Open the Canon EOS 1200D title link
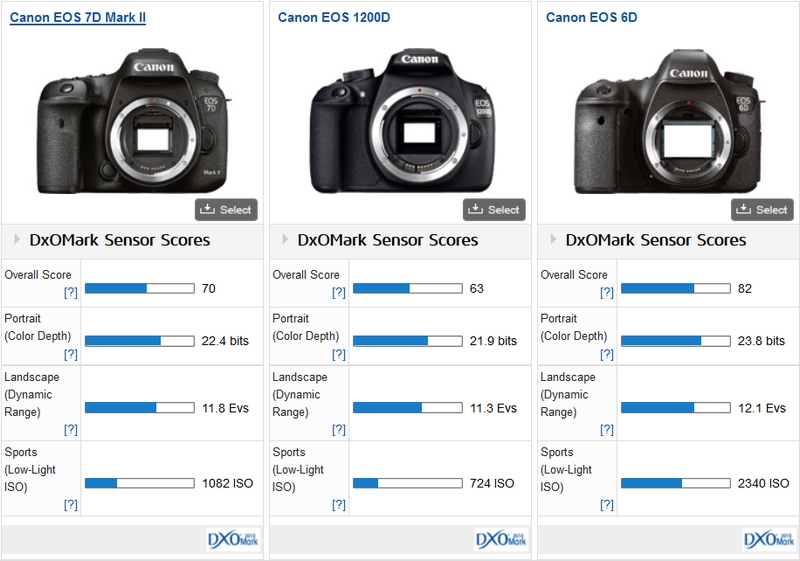This screenshot has width=800, height=561. [x=334, y=17]
